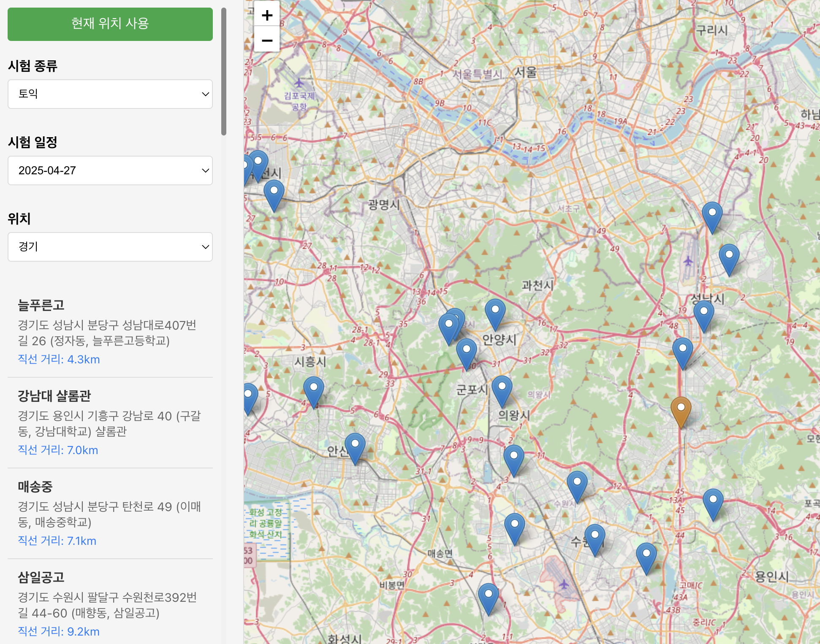
Task: Open the 위치 dropdown showing 경기
Action: pyautogui.click(x=110, y=247)
